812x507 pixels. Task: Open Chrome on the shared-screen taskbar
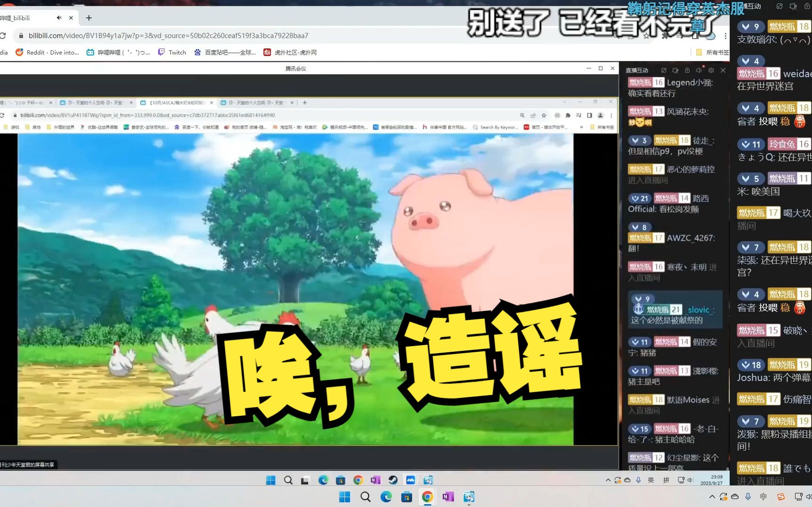click(x=358, y=480)
